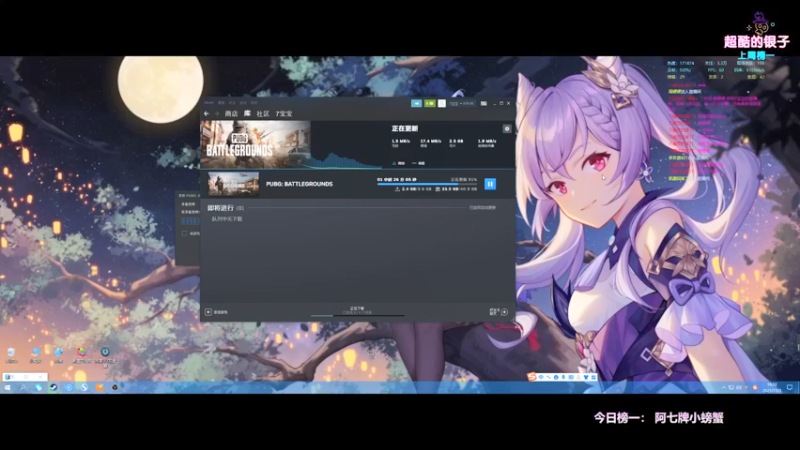Image resolution: width=800 pixels, height=450 pixels.
Task: Go forward with Steam's forward arrow
Action: (x=217, y=113)
